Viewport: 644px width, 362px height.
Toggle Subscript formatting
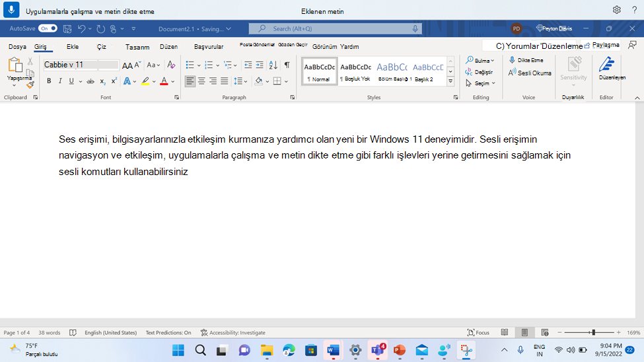click(102, 81)
